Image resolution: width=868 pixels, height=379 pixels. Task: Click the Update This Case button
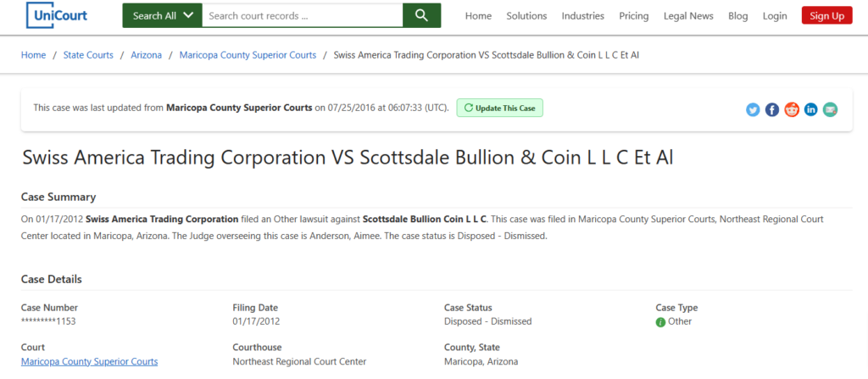500,108
